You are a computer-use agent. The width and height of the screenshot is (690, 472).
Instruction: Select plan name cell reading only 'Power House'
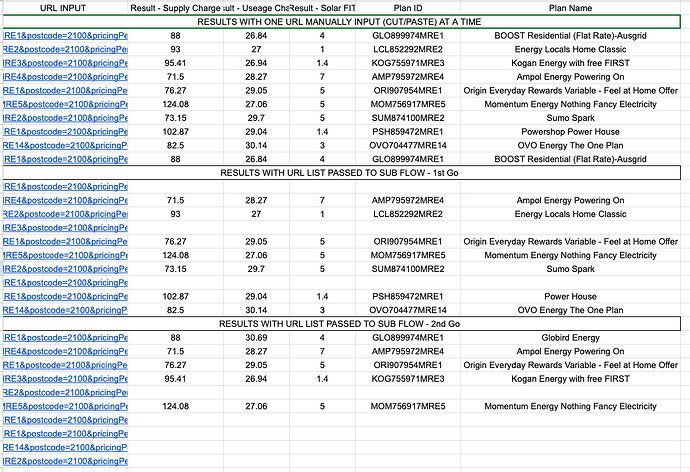570,296
